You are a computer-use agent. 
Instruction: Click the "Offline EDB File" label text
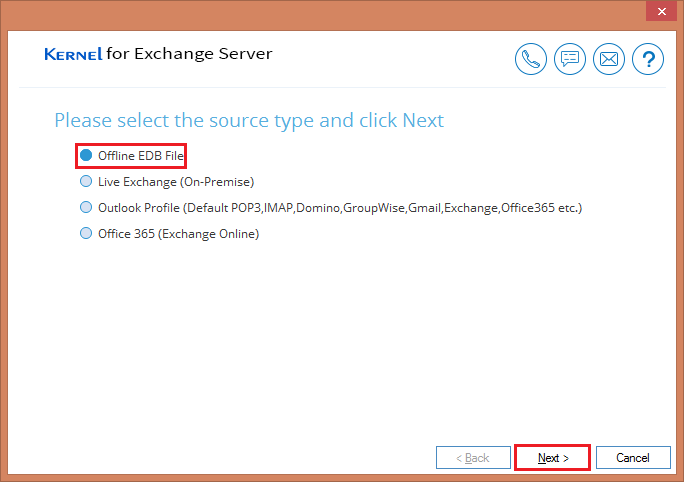click(141, 156)
